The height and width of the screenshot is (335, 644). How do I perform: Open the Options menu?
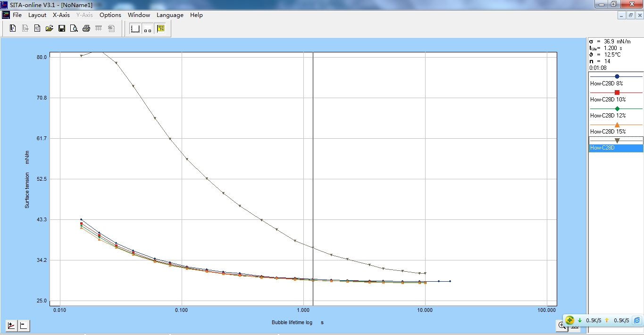tap(110, 15)
